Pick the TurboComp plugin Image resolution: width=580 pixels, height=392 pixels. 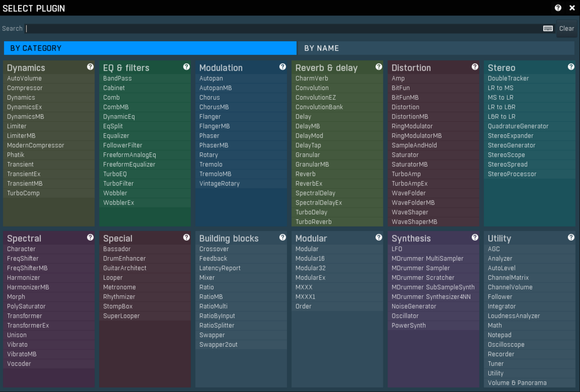[49, 193]
